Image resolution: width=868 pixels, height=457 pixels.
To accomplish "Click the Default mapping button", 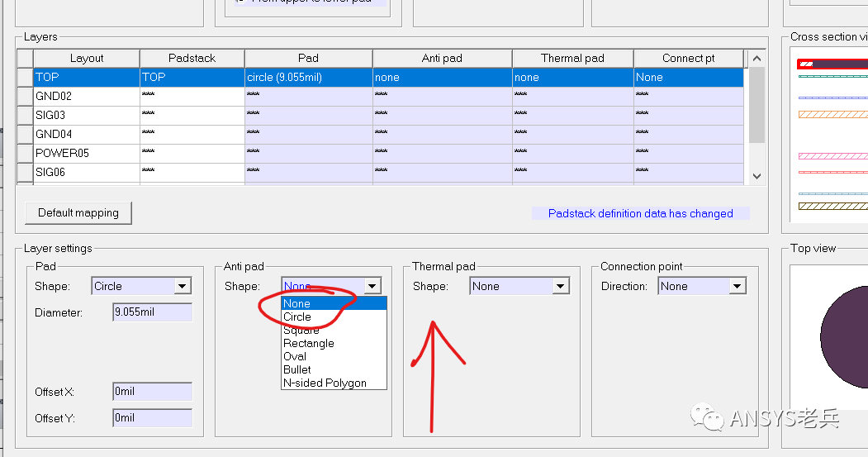I will (x=78, y=212).
